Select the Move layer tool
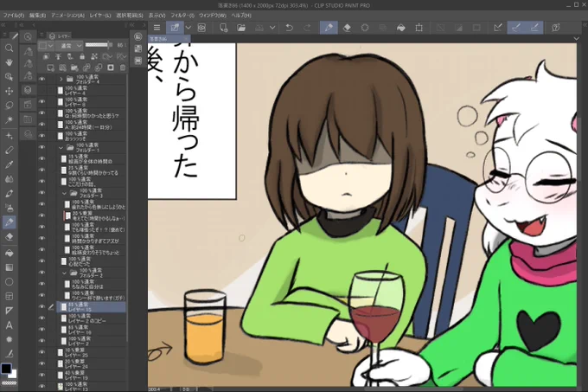 tap(9, 91)
